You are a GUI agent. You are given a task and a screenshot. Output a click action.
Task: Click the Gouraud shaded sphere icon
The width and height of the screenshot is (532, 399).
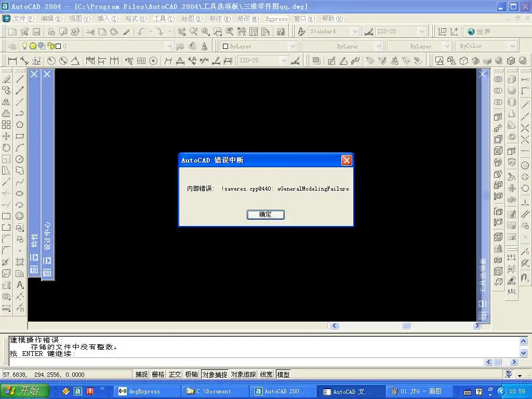point(498,61)
